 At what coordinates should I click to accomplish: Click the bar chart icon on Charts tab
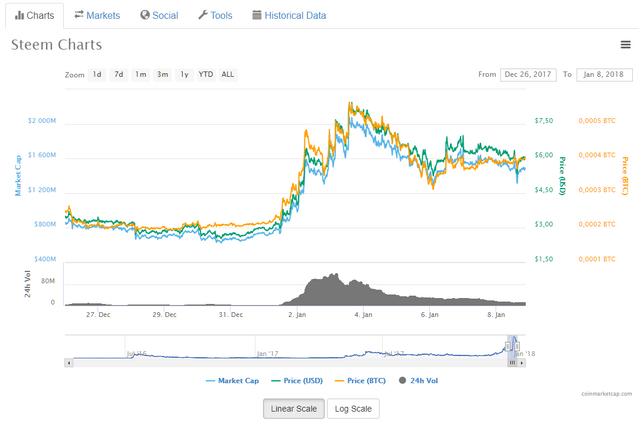click(x=19, y=16)
